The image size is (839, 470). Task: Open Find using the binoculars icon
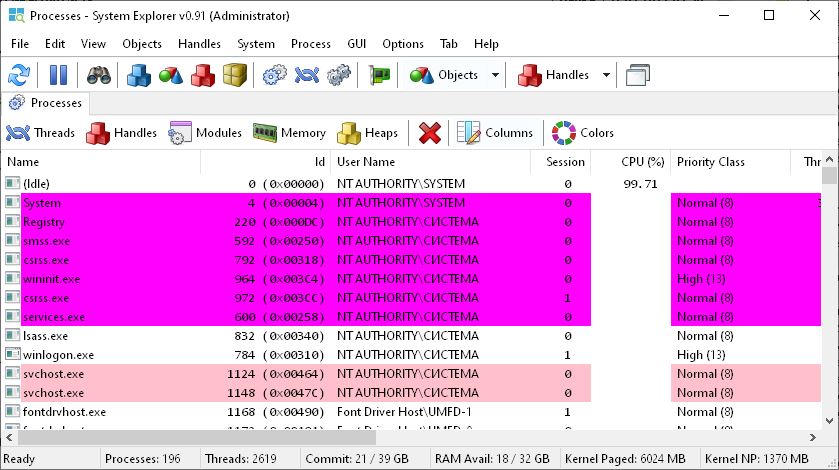click(x=98, y=75)
